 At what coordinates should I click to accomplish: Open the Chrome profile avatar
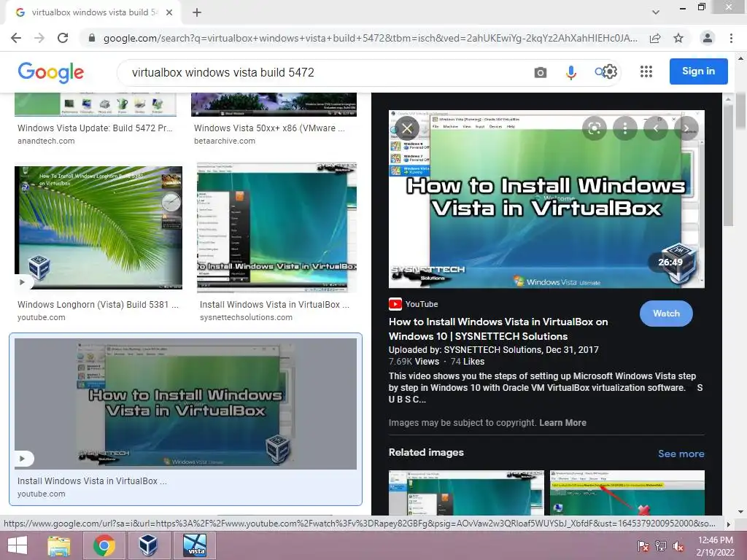[x=708, y=38]
